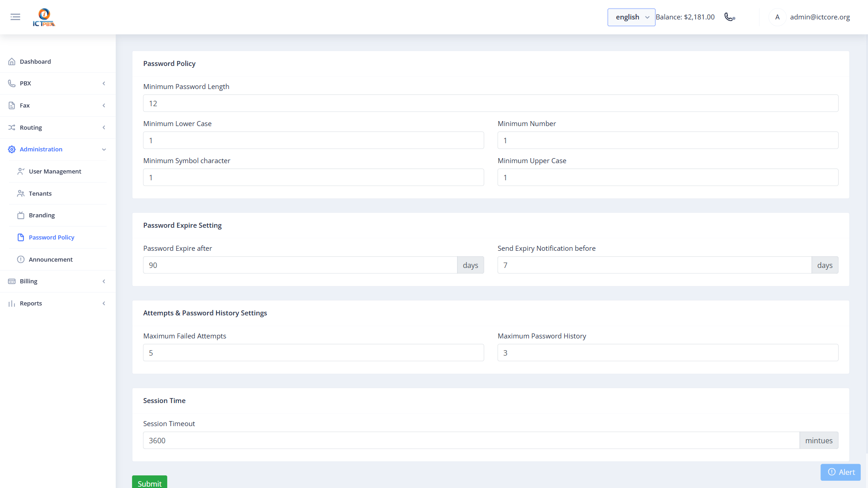The width and height of the screenshot is (868, 488).
Task: Click the Password Policy file icon
Action: [21, 237]
